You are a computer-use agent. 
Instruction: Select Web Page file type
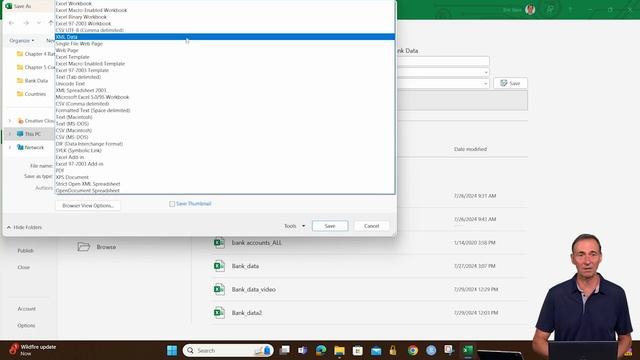click(x=67, y=50)
